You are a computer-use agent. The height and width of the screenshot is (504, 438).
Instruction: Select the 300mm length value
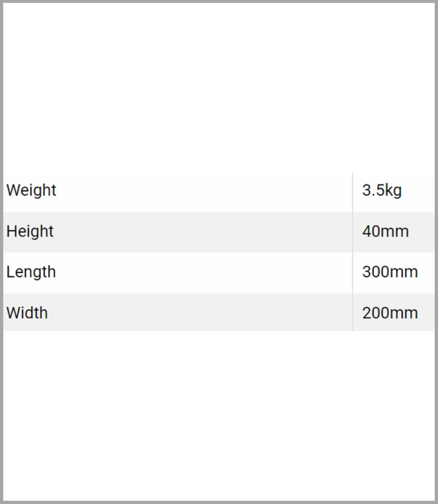click(390, 272)
